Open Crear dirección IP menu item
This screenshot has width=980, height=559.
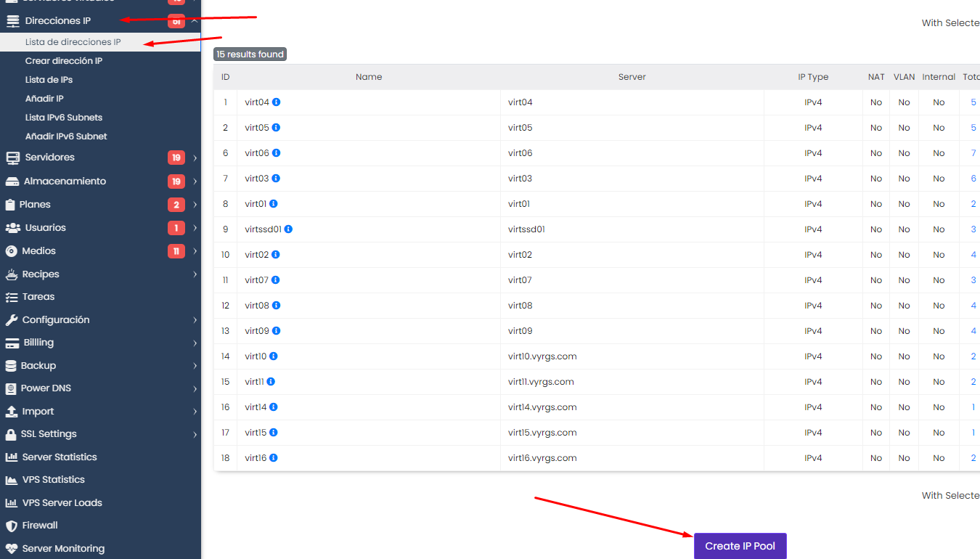coord(64,61)
